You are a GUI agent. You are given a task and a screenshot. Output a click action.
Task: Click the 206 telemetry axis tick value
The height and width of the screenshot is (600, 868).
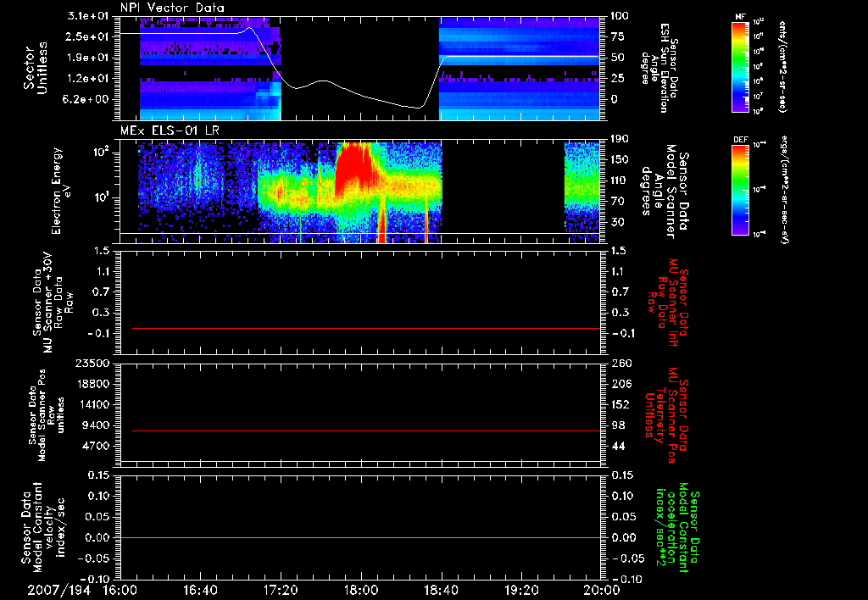[x=621, y=384]
